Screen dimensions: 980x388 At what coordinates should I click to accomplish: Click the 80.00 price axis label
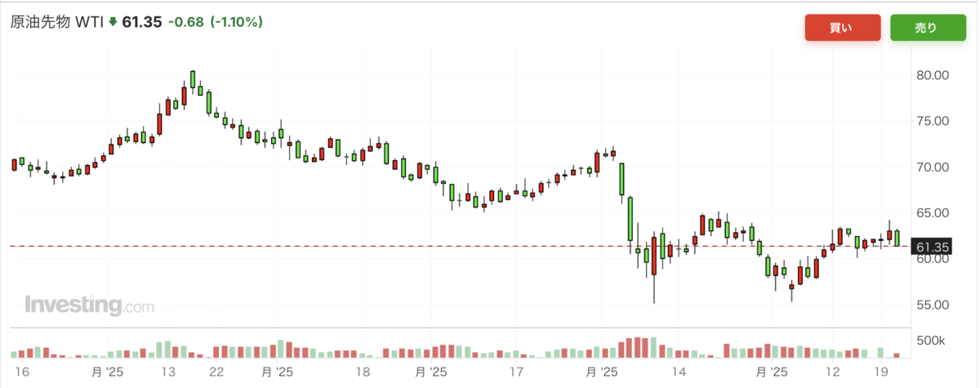(x=933, y=75)
